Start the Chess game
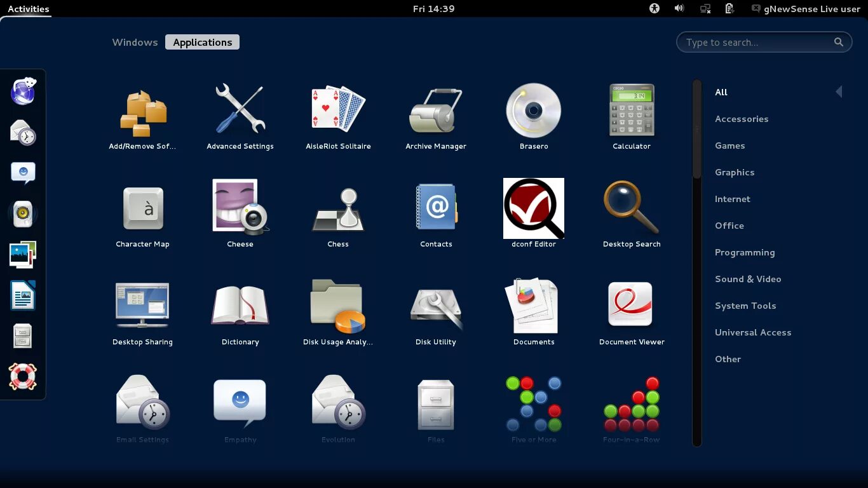This screenshot has width=868, height=488. coord(338,217)
